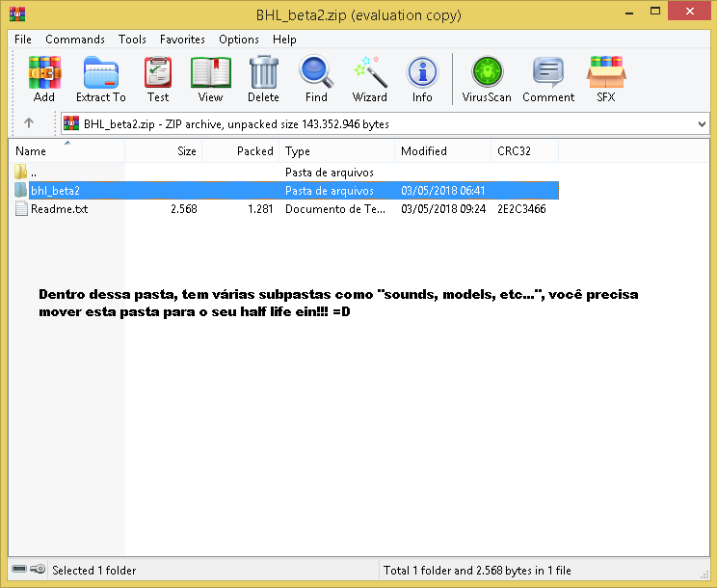Click WinRAR icon in the title bar

tap(17, 14)
